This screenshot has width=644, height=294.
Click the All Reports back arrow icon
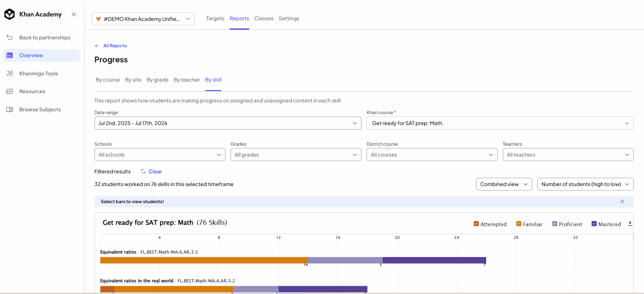97,46
